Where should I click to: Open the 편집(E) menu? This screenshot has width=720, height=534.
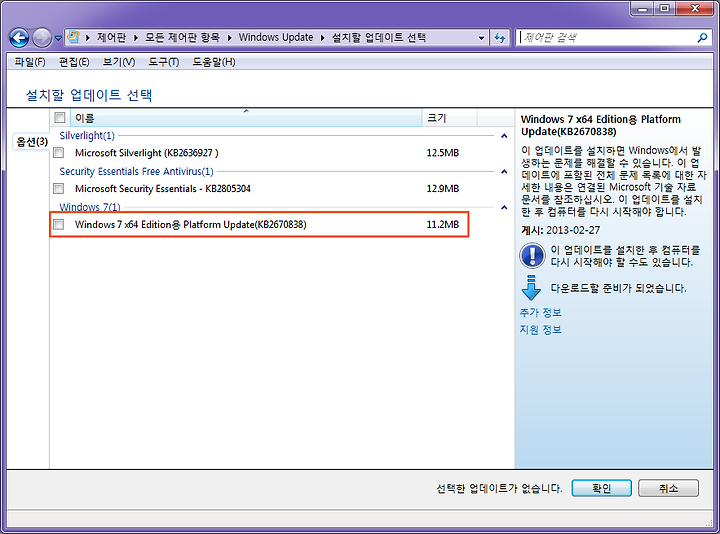tap(74, 62)
